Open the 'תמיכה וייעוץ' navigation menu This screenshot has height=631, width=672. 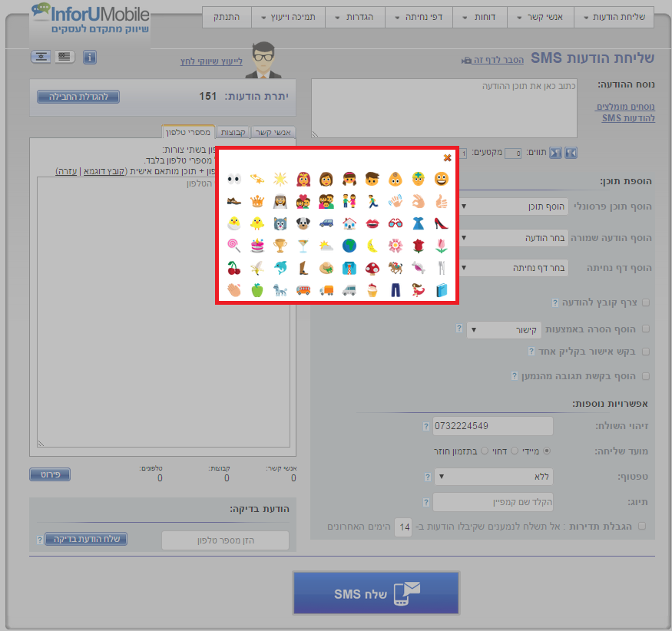tap(289, 17)
